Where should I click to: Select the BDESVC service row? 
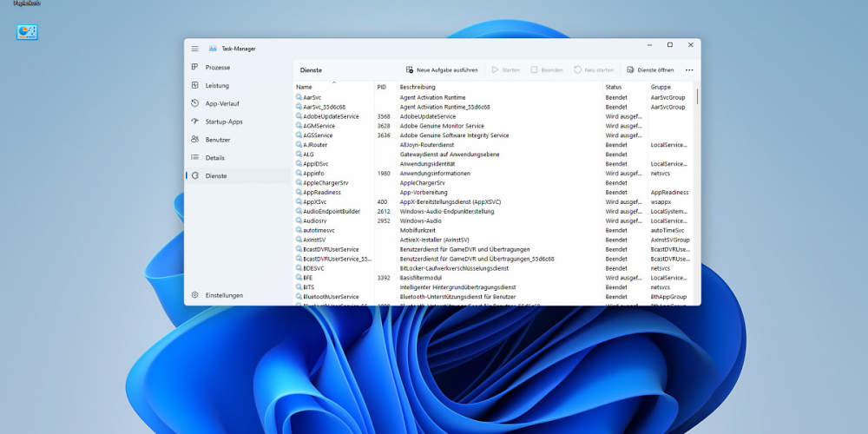tap(493, 268)
